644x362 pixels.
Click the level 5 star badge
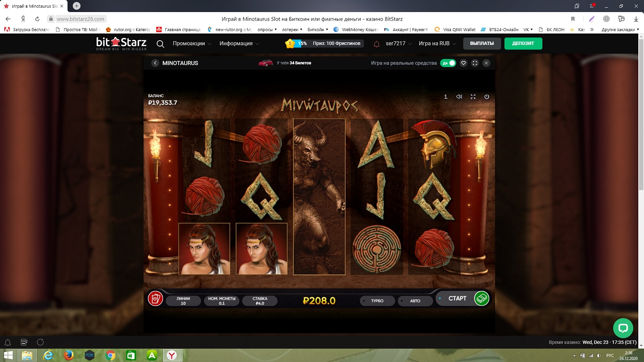pyautogui.click(x=290, y=44)
